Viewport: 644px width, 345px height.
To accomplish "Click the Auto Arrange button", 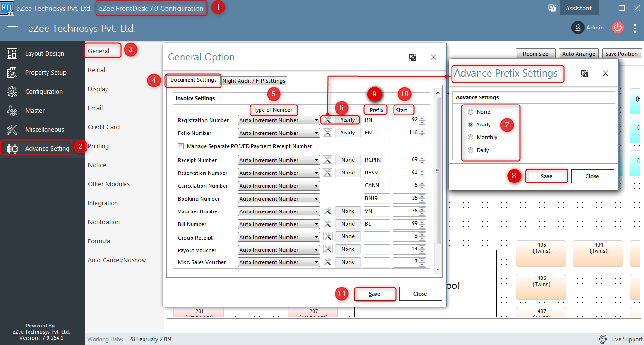I will pyautogui.click(x=579, y=54).
